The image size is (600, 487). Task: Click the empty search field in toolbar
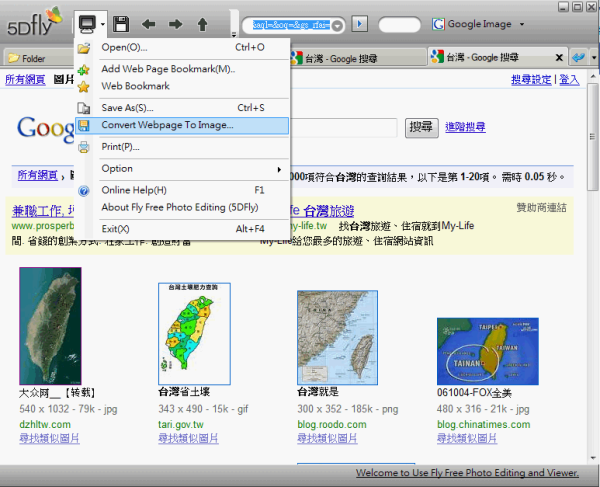400,24
